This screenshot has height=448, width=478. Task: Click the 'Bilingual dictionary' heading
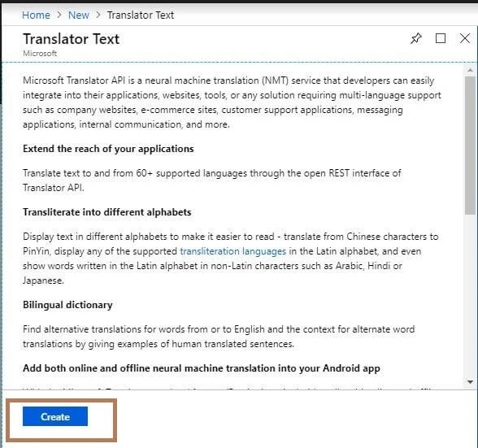(67, 305)
